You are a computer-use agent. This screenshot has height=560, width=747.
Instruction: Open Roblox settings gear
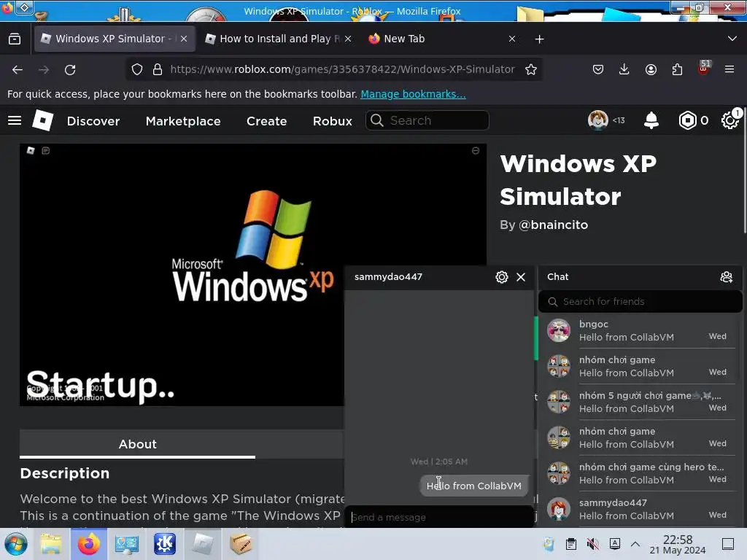[x=729, y=120]
